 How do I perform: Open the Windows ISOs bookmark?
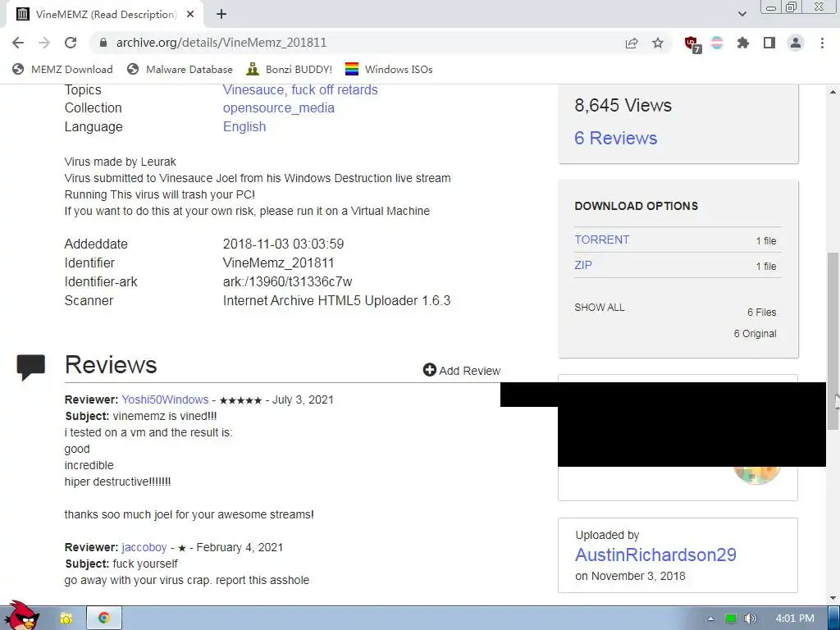(x=389, y=69)
